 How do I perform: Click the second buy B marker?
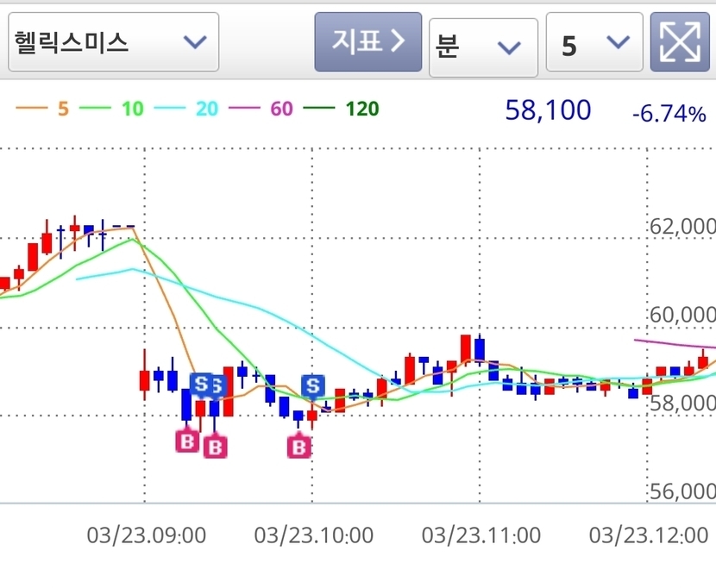[216, 447]
